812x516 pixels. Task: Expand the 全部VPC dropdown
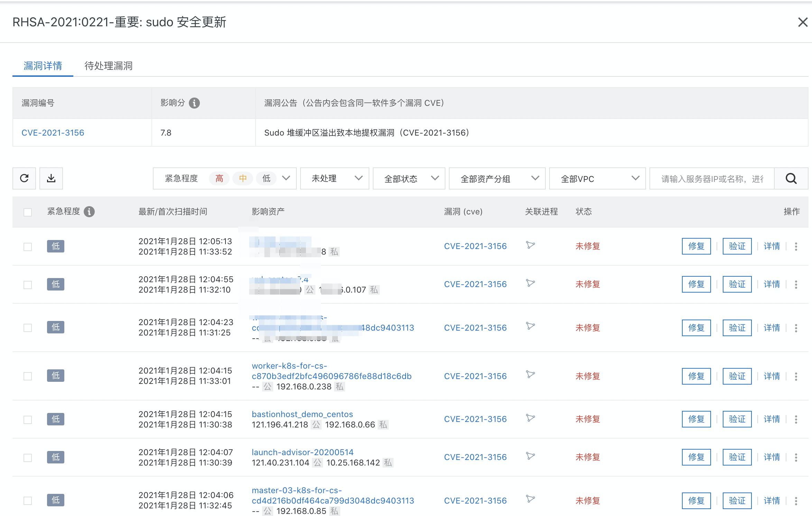point(597,178)
